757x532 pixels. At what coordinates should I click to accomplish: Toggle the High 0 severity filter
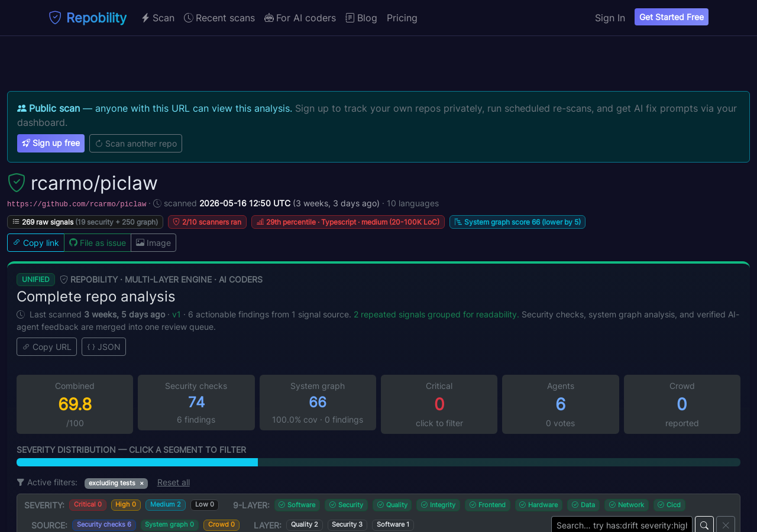coord(126,505)
